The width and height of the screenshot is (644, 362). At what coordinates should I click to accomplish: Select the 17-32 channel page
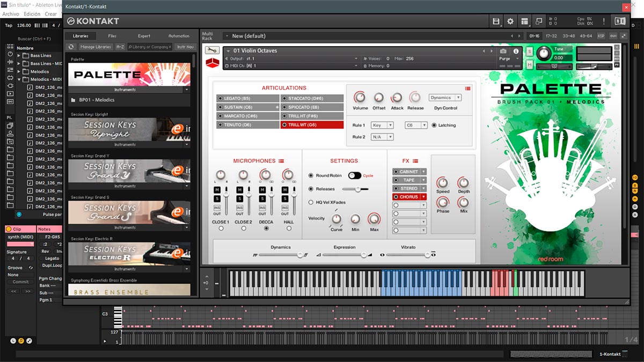(551, 36)
